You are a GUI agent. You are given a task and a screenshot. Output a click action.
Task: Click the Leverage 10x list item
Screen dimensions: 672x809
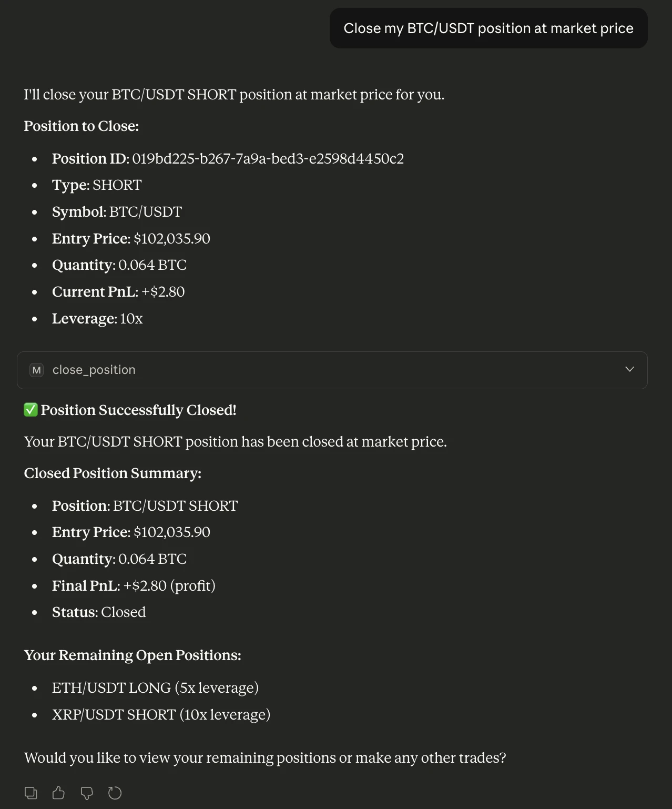tap(97, 319)
